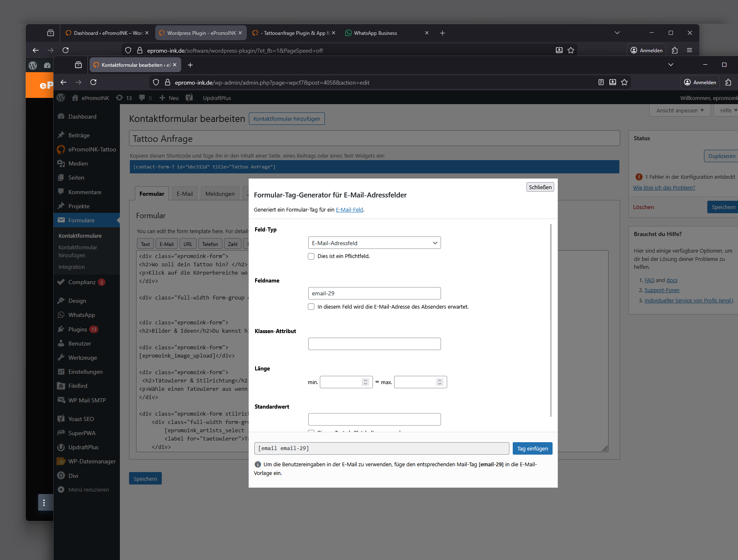Click the updates counter icon showing 13
The height and width of the screenshot is (560, 738).
point(124,98)
